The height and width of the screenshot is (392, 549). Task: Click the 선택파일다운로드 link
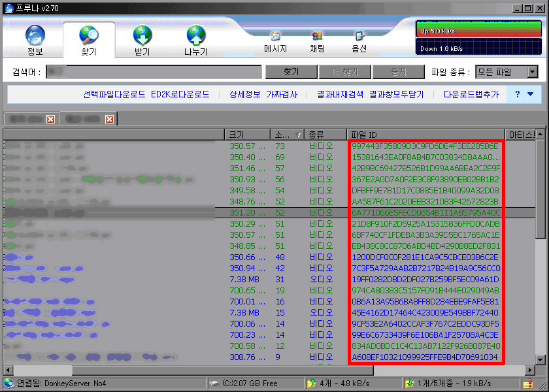[114, 94]
